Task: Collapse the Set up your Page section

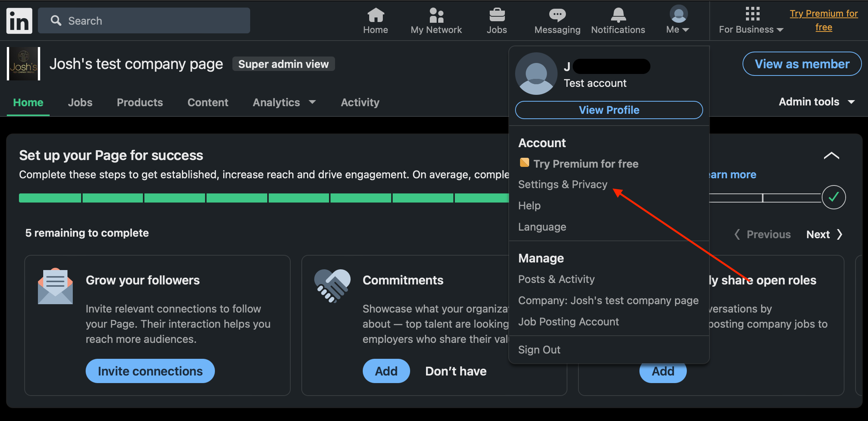Action: [x=832, y=156]
